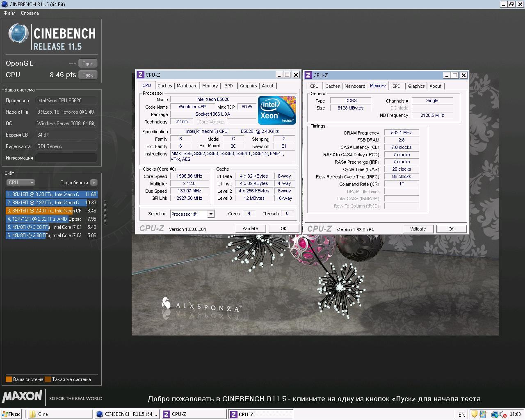Switch to the Graphics tab in the CPU window
Image resolution: width=525 pixels, height=420 pixels.
point(249,86)
